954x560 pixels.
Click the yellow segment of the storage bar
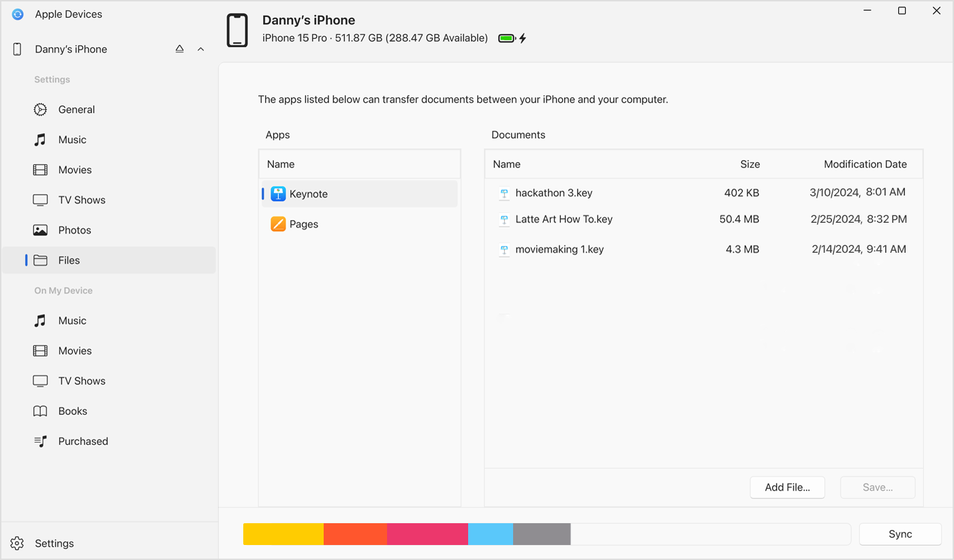click(x=283, y=534)
